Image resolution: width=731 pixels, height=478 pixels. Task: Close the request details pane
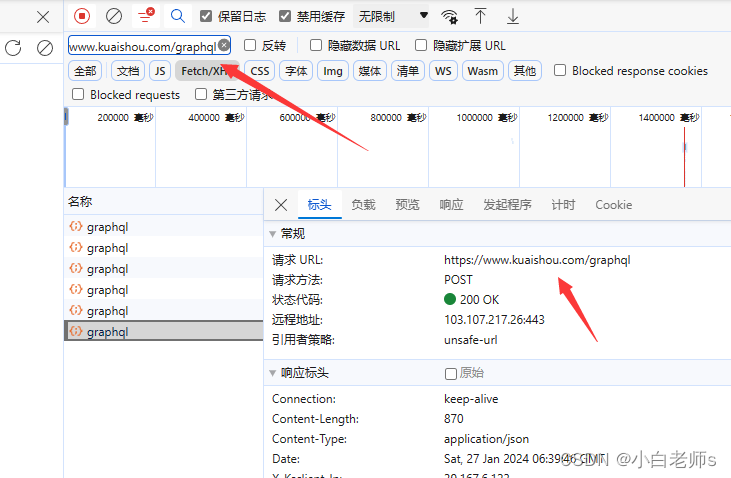point(281,205)
